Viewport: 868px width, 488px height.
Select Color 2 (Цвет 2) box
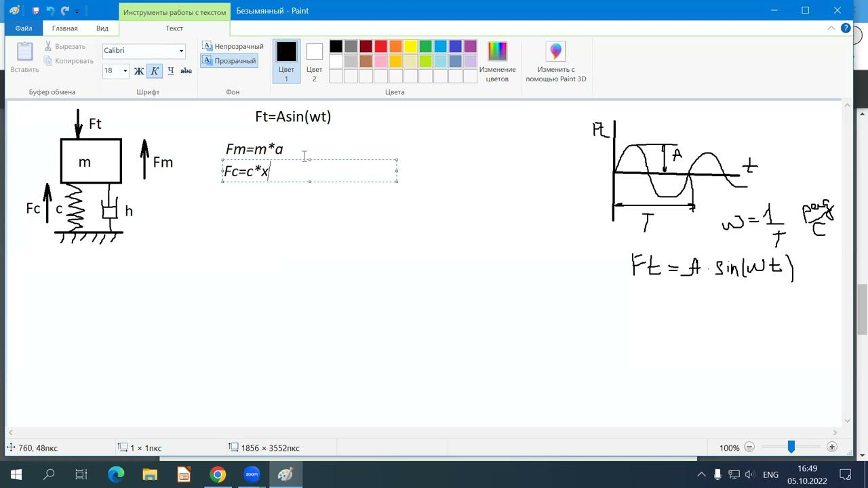click(314, 61)
